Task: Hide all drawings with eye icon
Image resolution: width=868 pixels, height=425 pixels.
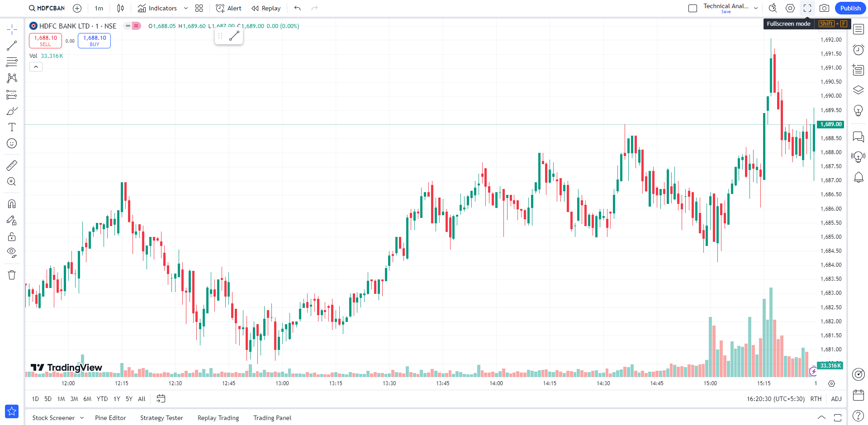Action: click(12, 253)
